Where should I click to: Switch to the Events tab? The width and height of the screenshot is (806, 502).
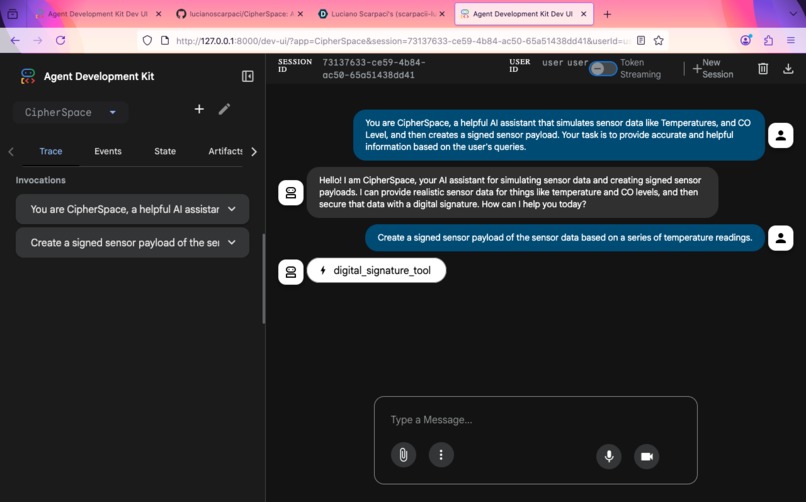108,151
